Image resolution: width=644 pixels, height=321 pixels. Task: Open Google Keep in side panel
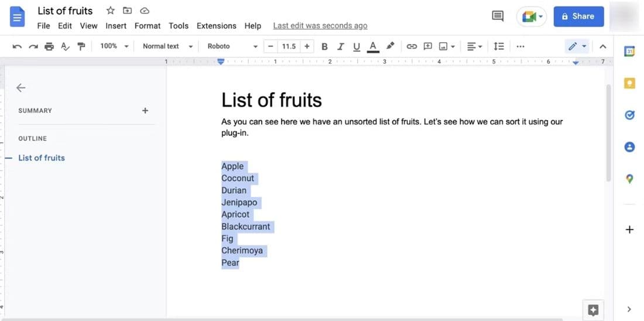tap(629, 84)
